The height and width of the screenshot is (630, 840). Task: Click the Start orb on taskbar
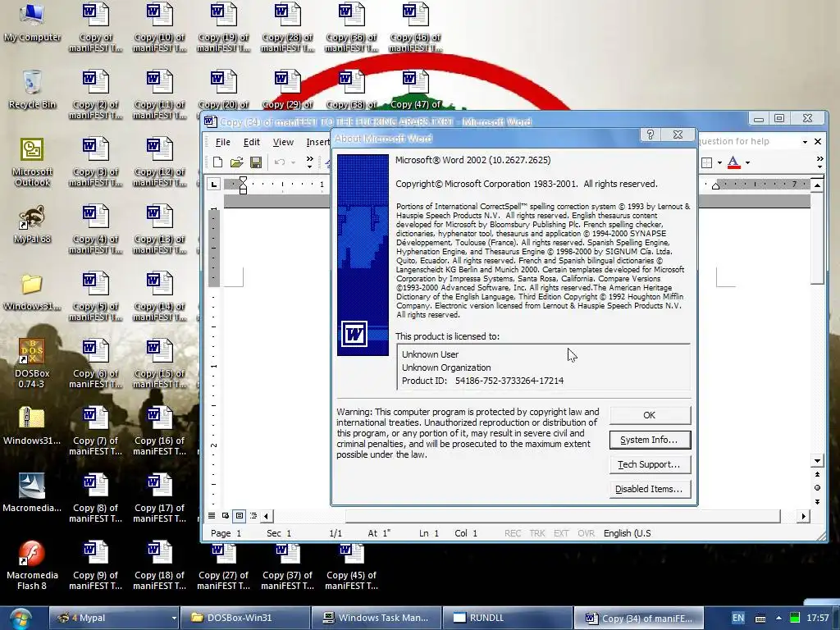click(20, 619)
